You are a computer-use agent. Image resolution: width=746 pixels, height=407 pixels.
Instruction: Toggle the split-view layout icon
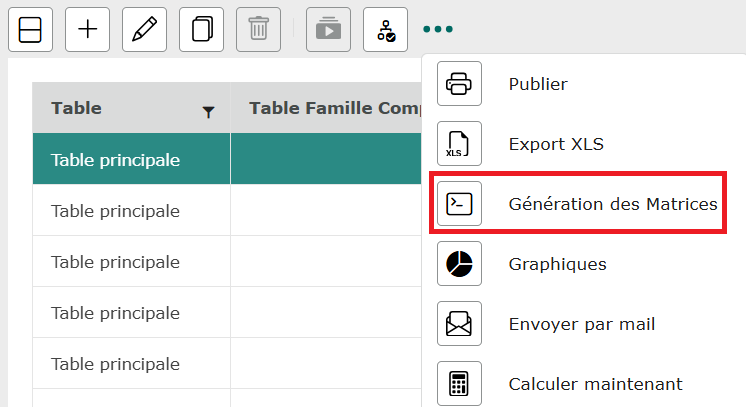[30, 29]
